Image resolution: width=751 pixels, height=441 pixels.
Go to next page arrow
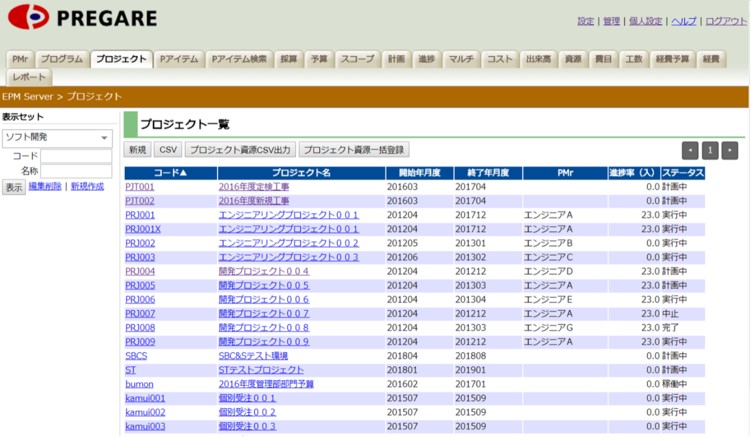[730, 150]
